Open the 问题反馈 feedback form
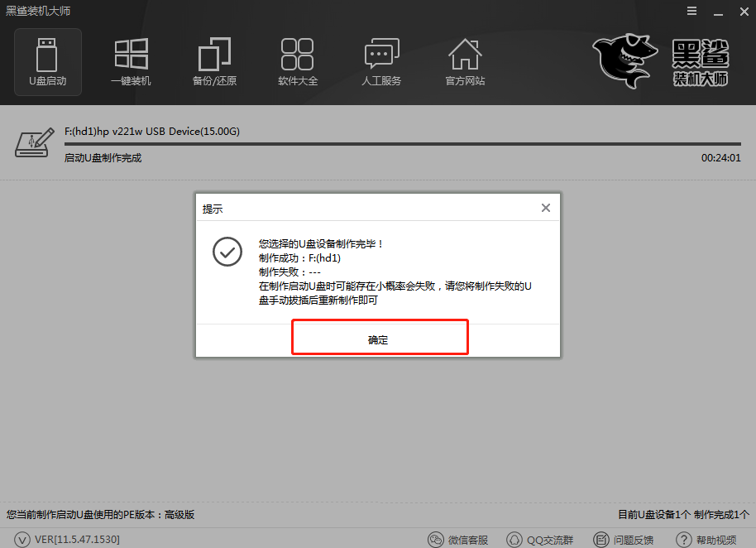756x548 pixels. pos(624,539)
